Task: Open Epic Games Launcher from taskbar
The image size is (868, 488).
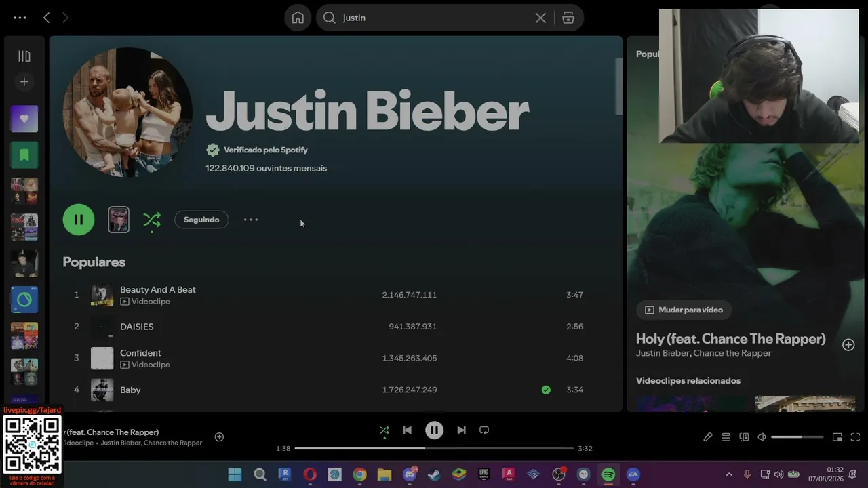Action: (x=484, y=474)
